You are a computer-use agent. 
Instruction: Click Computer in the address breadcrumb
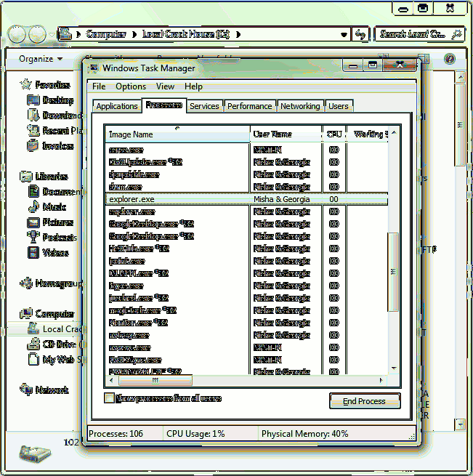pyautogui.click(x=105, y=34)
